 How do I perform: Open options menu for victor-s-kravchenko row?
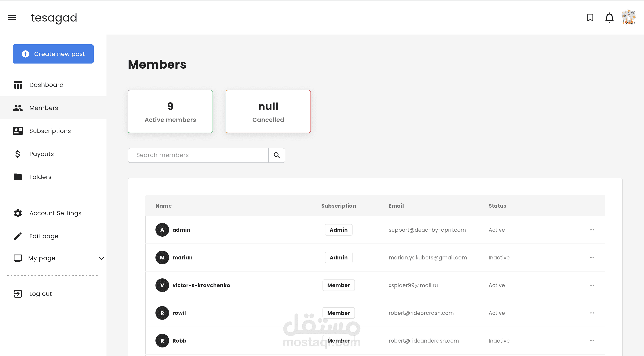pos(591,285)
